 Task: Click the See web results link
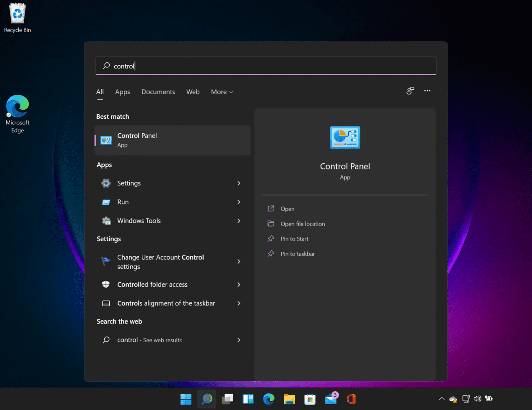coord(162,340)
